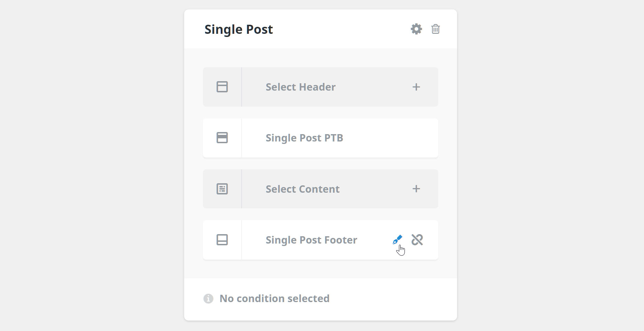Click the footer layout icon beside Single Post Footer
Screen dimensions: 644x331
click(222, 240)
